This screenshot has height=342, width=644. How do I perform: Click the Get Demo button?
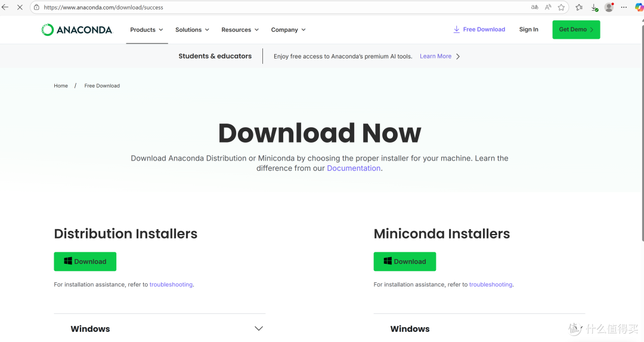(x=576, y=30)
